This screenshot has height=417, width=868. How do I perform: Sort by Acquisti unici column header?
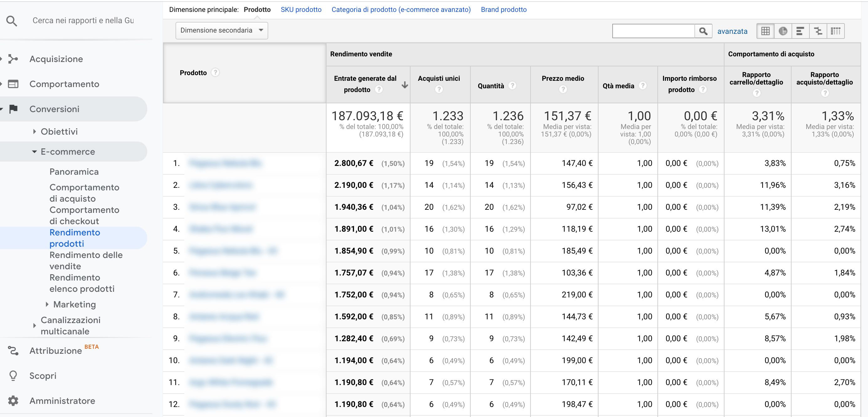point(439,78)
